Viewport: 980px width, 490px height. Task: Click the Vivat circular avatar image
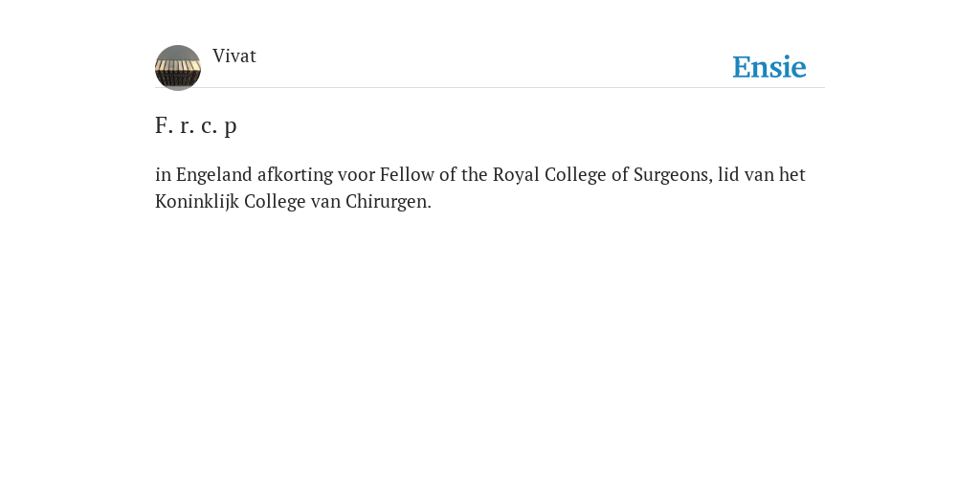(x=178, y=68)
